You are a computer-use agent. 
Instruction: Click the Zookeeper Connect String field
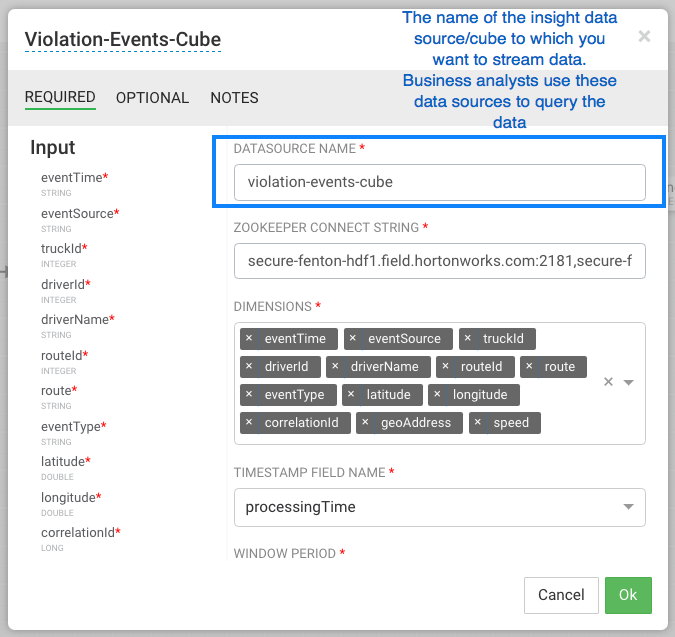439,262
